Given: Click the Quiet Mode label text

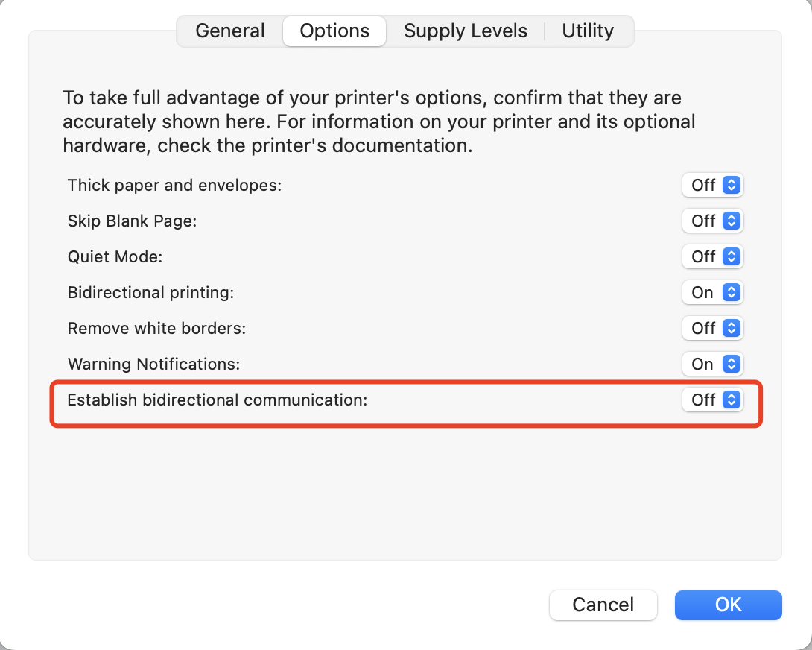Looking at the screenshot, I should pos(115,257).
